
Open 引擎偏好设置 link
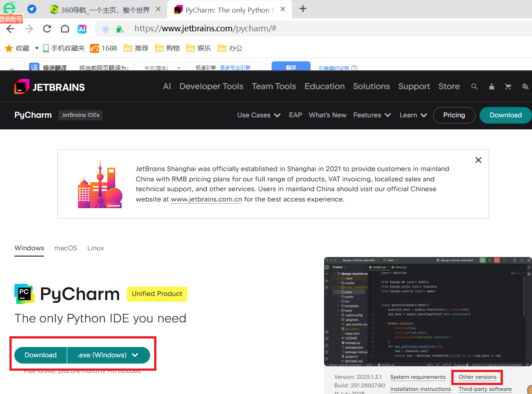click(334, 68)
